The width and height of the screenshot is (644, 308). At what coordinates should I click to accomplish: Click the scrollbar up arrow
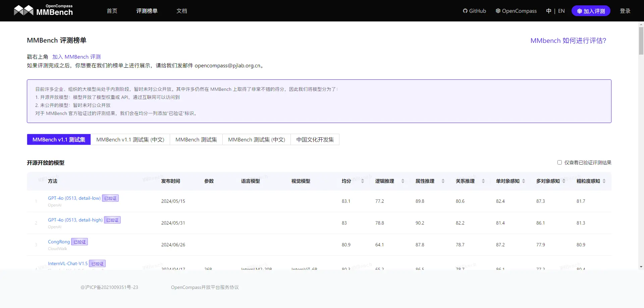[x=641, y=24]
